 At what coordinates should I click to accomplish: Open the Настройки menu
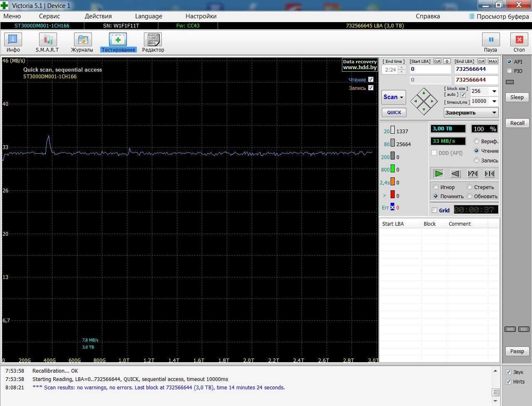click(x=201, y=16)
